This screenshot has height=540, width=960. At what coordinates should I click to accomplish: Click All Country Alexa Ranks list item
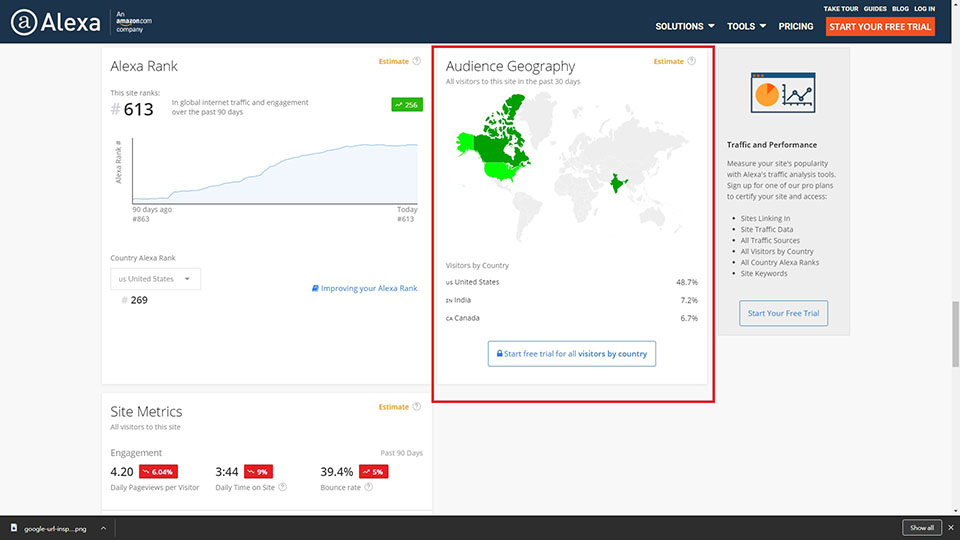tap(779, 263)
